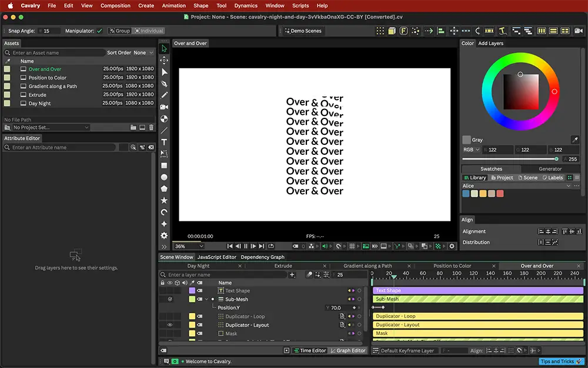Activate the Selection arrow tool
The image size is (588, 368).
tap(164, 48)
